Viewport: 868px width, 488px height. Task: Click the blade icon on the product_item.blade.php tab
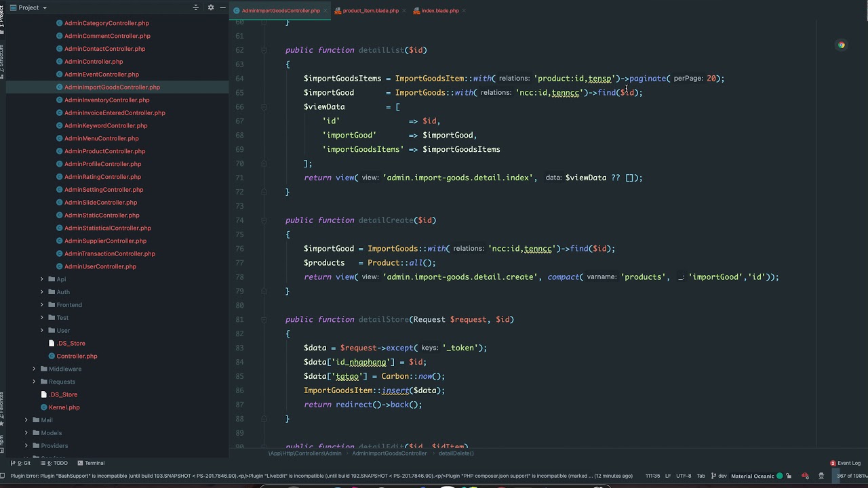(338, 11)
